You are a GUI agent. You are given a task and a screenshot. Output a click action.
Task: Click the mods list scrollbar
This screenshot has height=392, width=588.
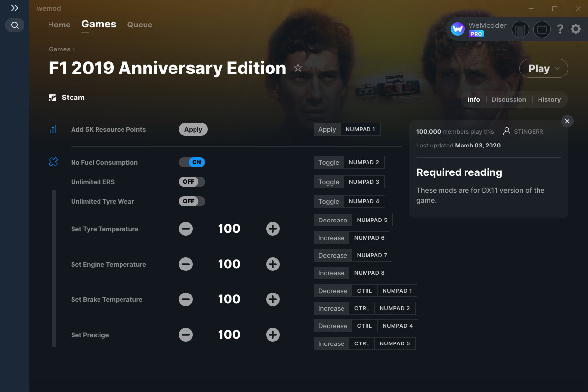[x=54, y=269]
